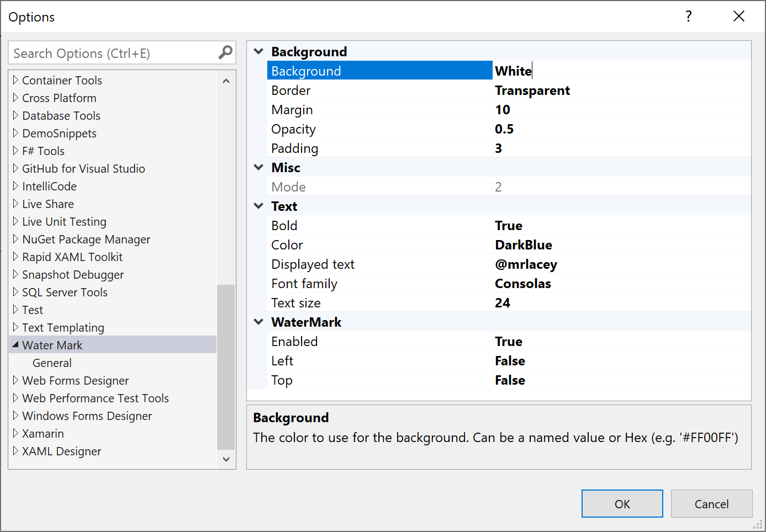Viewport: 766px width, 532px height.
Task: Expand the Container Tools node
Action: pyautogui.click(x=15, y=80)
